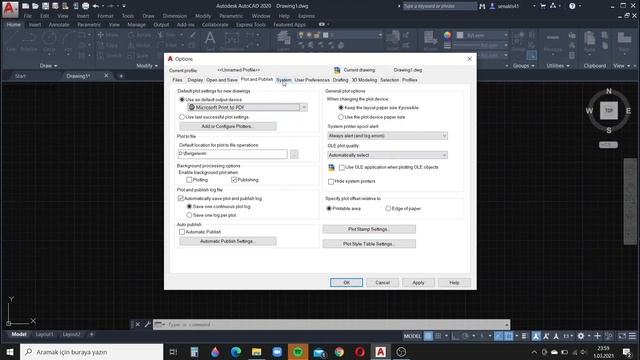Viewport: 640px width, 360px height.
Task: Click the clean screen icon in status bar
Action: point(622,336)
